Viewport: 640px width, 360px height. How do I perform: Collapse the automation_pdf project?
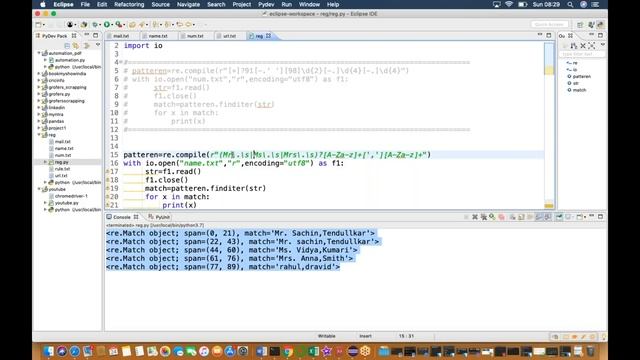tap(40, 53)
